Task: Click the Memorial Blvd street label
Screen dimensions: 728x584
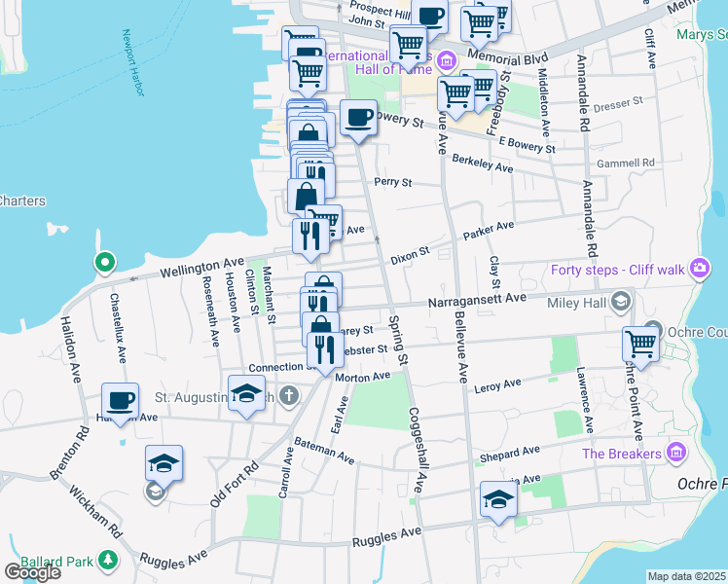Action: point(508,58)
